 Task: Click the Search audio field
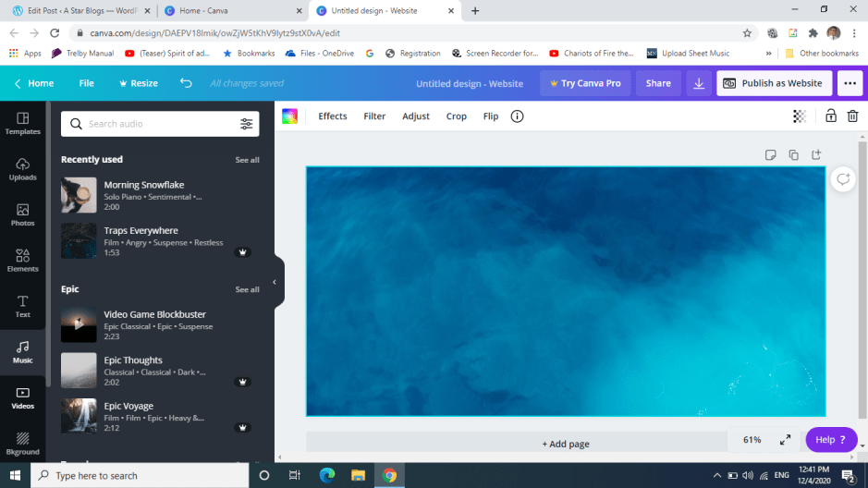160,124
